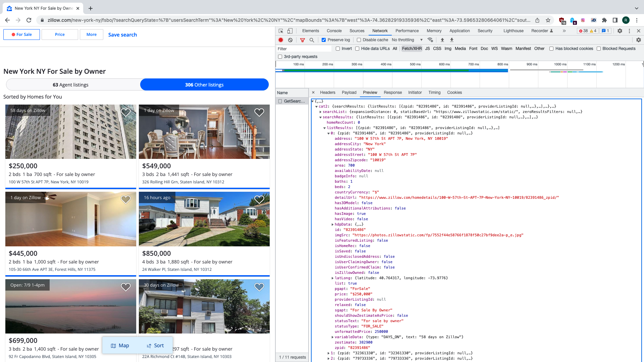The image size is (644, 362).
Task: Enable the Invert filter checkbox
Action: 338,49
